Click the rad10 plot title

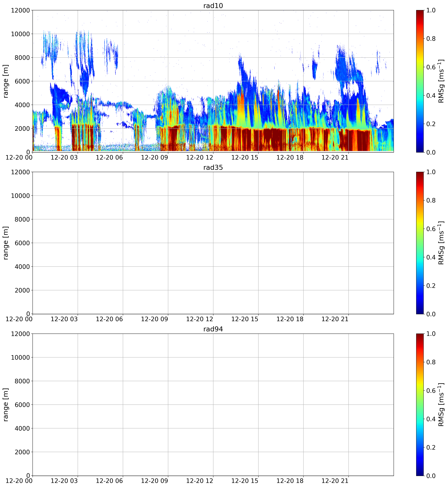(x=213, y=6)
